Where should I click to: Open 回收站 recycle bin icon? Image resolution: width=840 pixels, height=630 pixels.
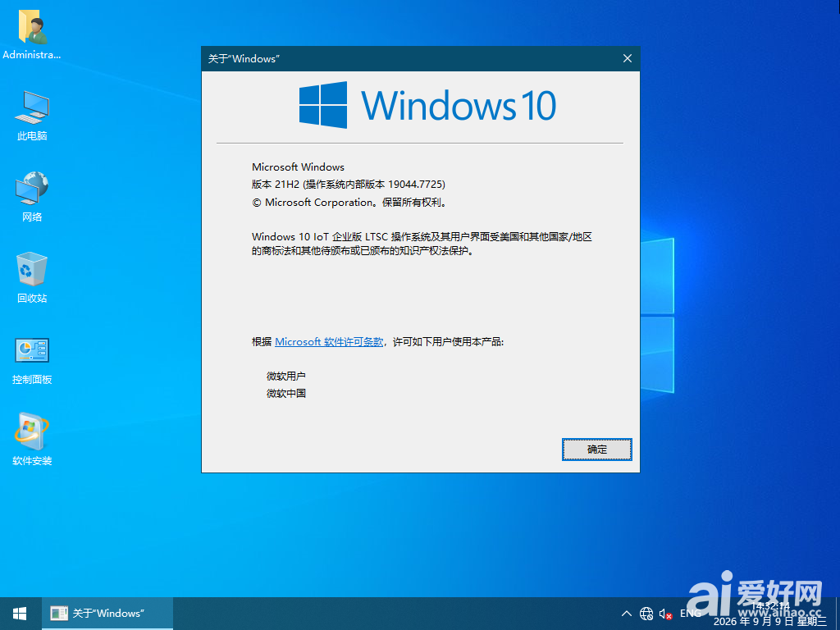(x=32, y=277)
